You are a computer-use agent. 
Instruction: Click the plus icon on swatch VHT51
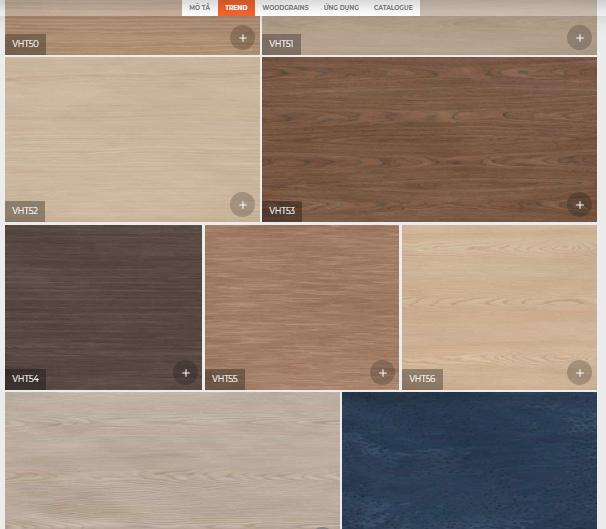click(x=579, y=38)
